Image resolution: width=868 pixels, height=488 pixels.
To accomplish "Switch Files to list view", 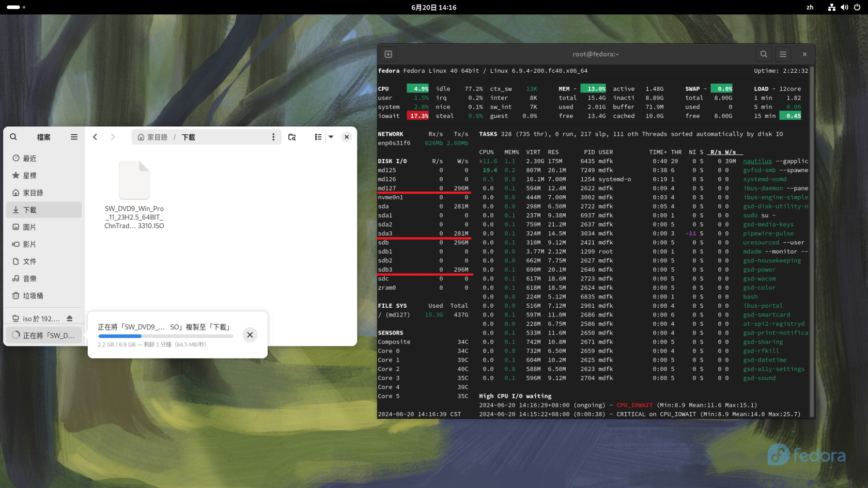I will click(x=318, y=137).
